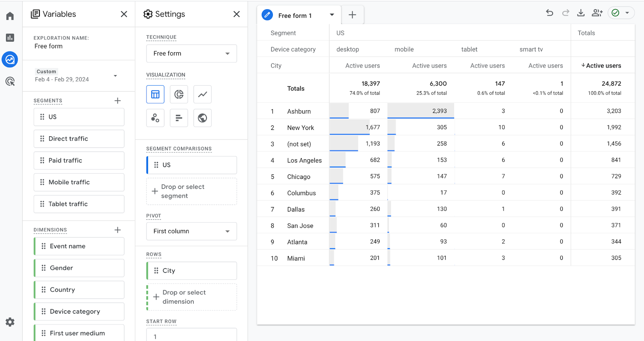Click Drop or select segment area
644x341 pixels.
point(191,191)
